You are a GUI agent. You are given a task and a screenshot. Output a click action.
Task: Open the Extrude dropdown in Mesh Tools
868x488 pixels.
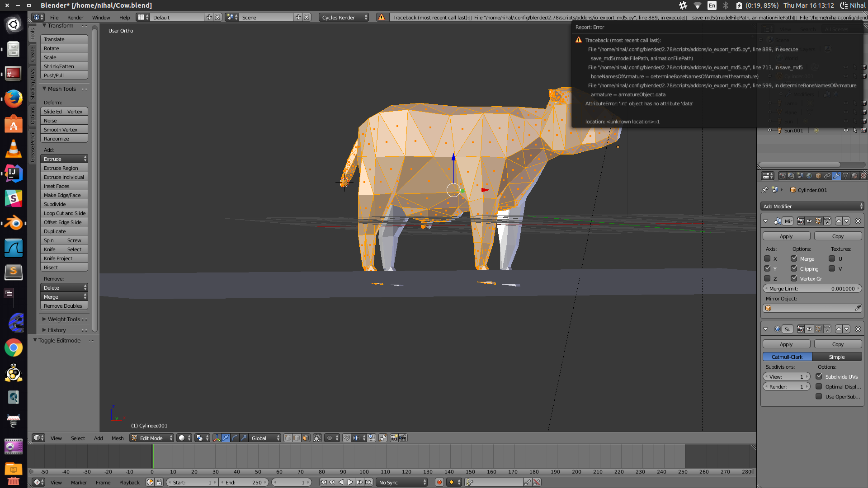64,159
